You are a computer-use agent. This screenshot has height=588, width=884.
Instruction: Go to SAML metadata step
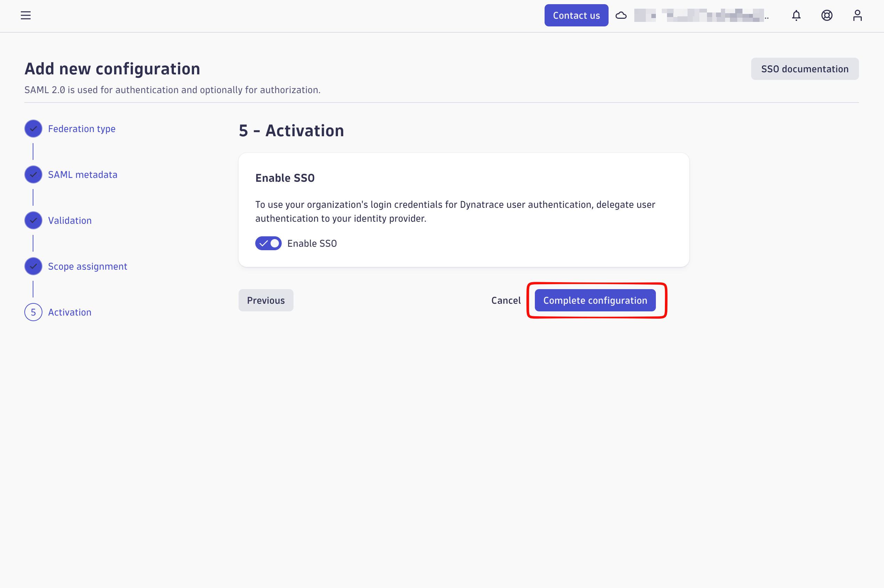[x=82, y=175]
